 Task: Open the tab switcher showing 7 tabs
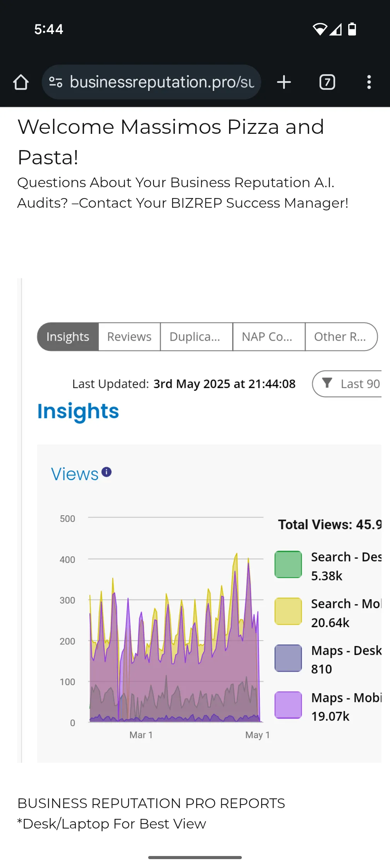pyautogui.click(x=327, y=82)
